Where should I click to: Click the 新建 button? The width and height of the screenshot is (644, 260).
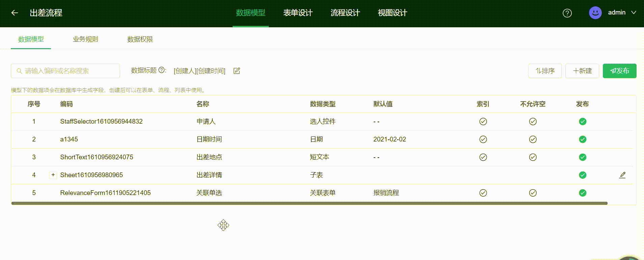tap(582, 71)
